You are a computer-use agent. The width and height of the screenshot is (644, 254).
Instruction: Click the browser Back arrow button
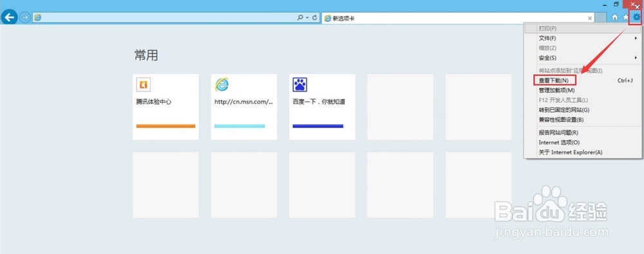pyautogui.click(x=9, y=17)
